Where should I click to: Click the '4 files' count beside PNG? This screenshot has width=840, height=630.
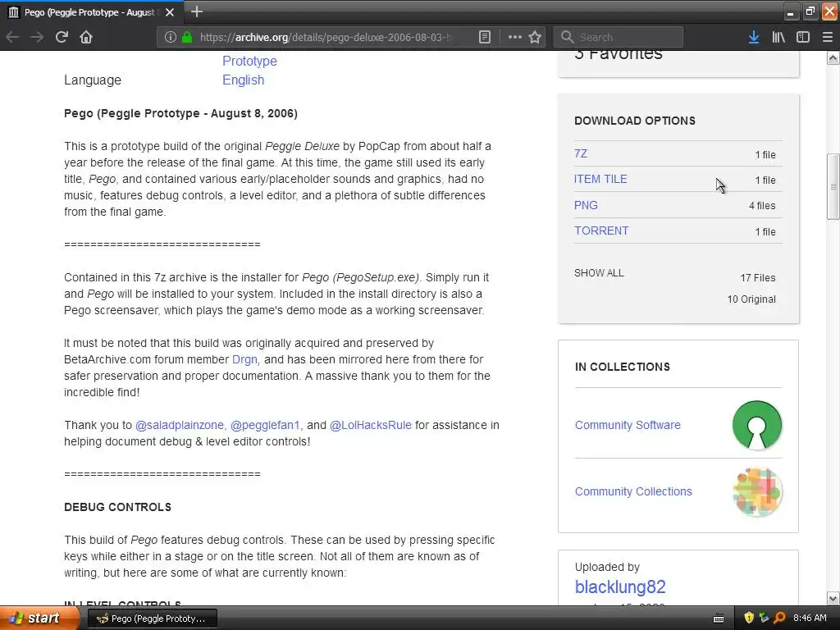762,206
